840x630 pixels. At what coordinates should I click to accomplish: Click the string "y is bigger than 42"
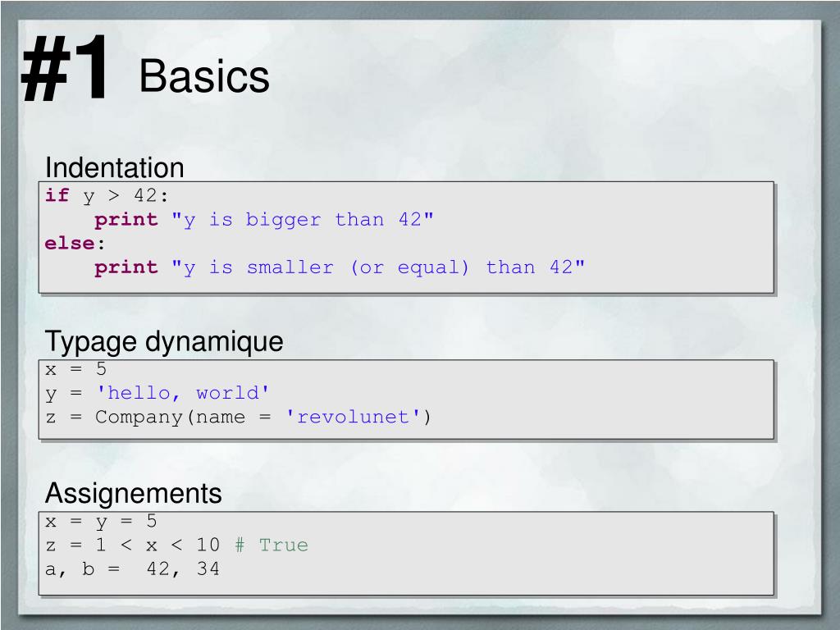[x=303, y=220]
